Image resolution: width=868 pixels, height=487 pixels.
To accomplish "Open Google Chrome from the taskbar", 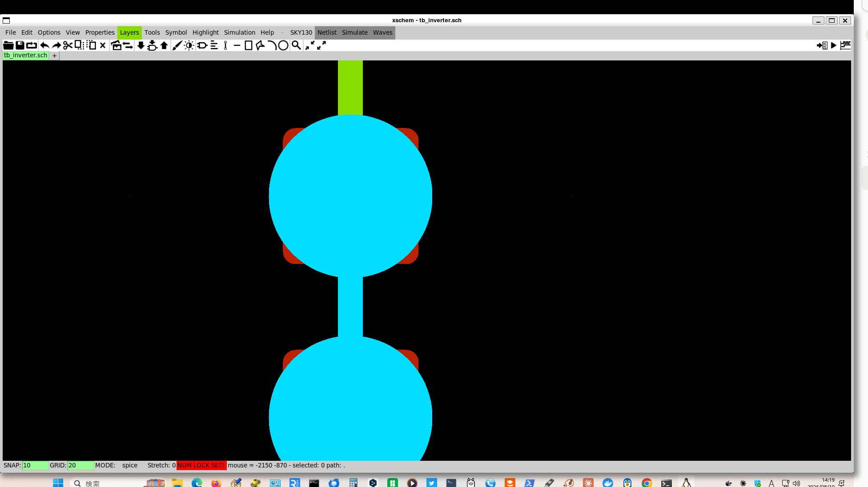I will pyautogui.click(x=647, y=483).
